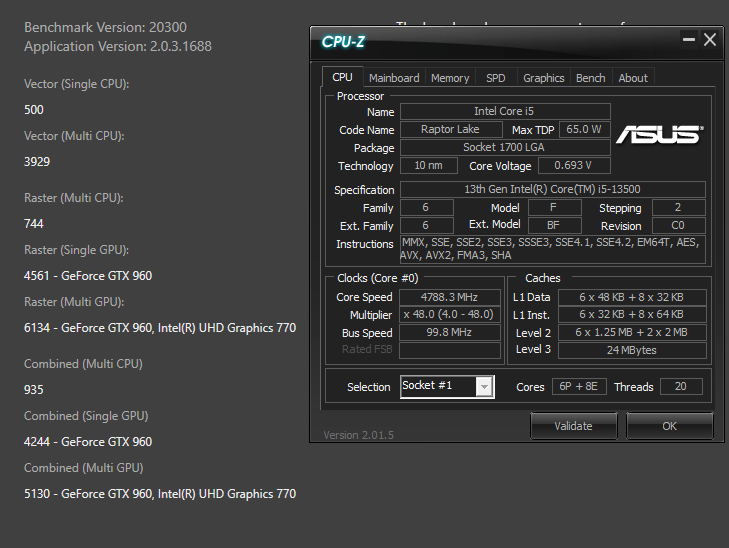729x548 pixels.
Task: Click Raster (Single GPU) result 4561 - GeForce GTX 960
Action: click(88, 276)
